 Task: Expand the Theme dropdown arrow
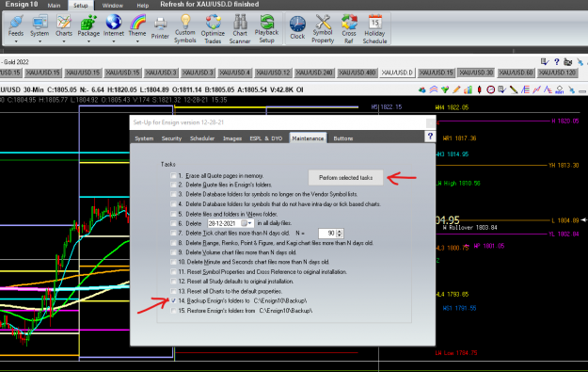pyautogui.click(x=137, y=41)
